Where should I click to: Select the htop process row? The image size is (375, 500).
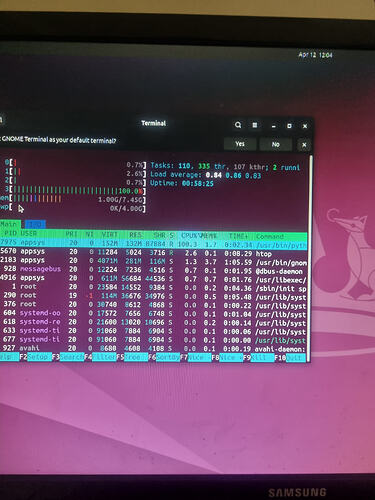(153, 252)
